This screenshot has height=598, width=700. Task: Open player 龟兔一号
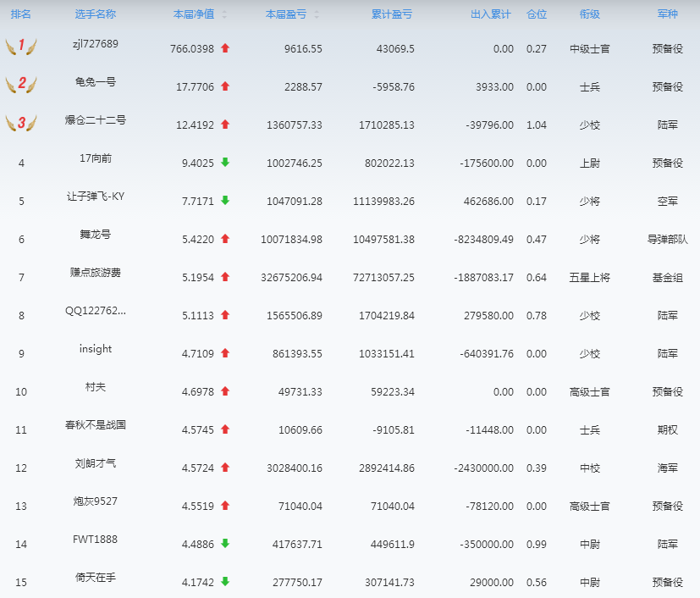[96, 81]
